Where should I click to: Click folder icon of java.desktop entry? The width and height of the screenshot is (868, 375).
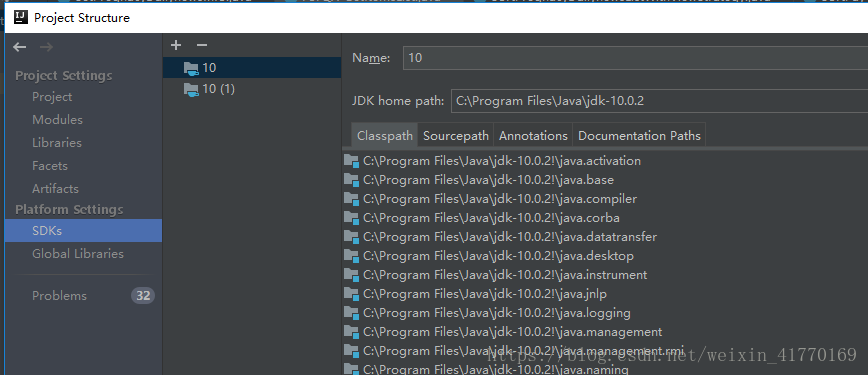[x=351, y=256]
